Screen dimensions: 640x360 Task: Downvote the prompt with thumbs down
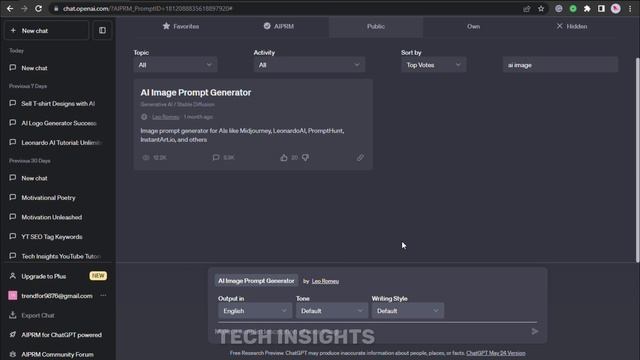tap(305, 158)
